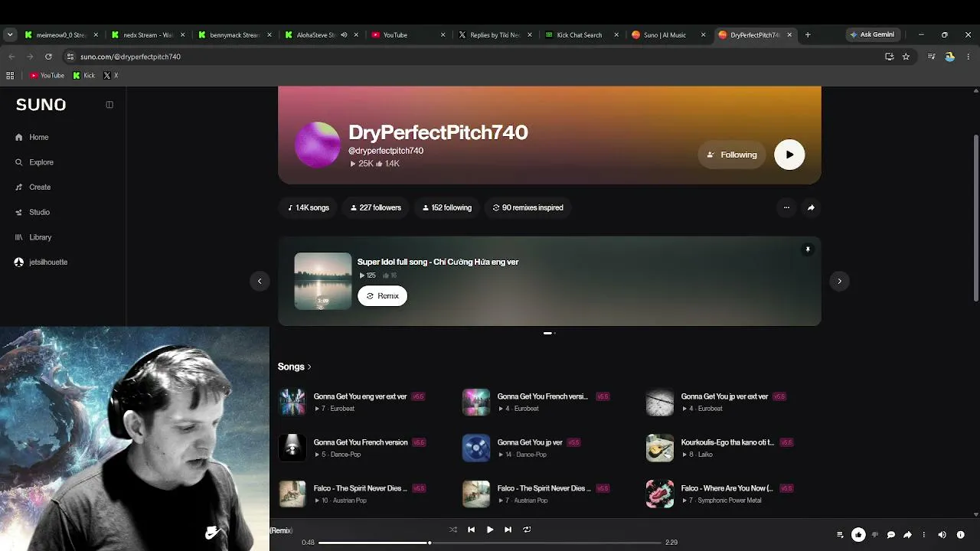Click the suno.com address bar

tap(475, 57)
